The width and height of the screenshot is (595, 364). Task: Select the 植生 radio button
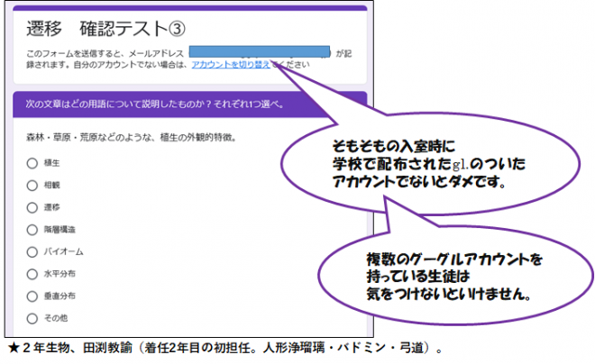pyautogui.click(x=32, y=163)
